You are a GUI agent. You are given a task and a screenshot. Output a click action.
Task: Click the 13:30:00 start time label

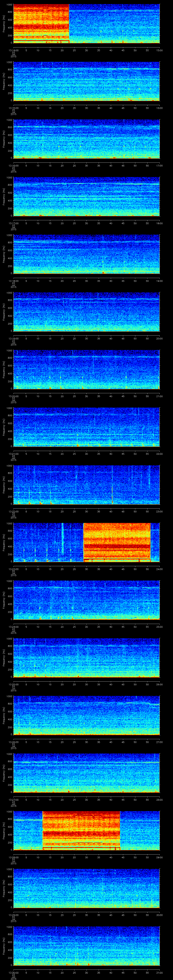click(x=13, y=972)
